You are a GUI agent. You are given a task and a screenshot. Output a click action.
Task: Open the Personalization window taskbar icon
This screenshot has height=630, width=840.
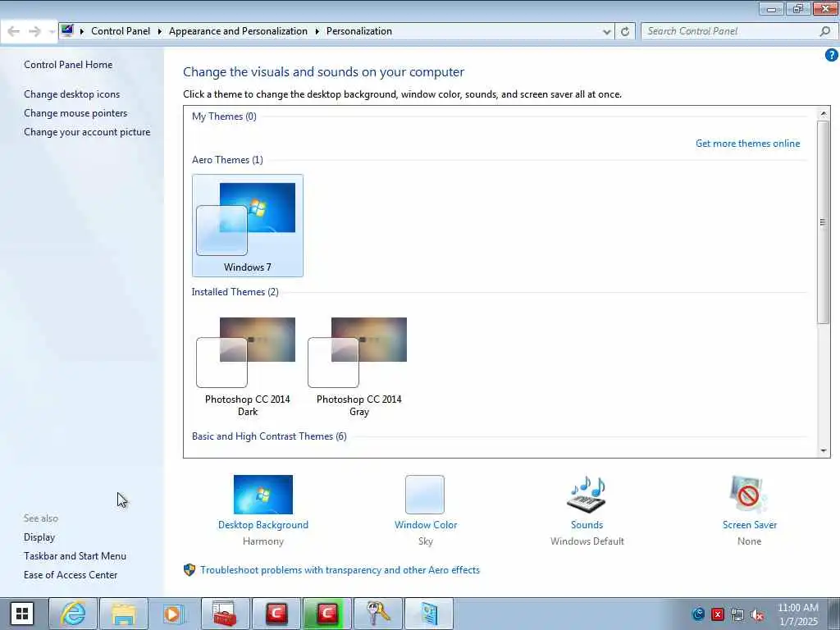click(428, 614)
